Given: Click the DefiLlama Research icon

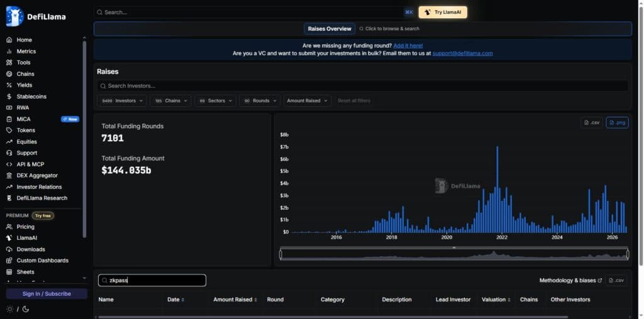Looking at the screenshot, I should [x=9, y=198].
